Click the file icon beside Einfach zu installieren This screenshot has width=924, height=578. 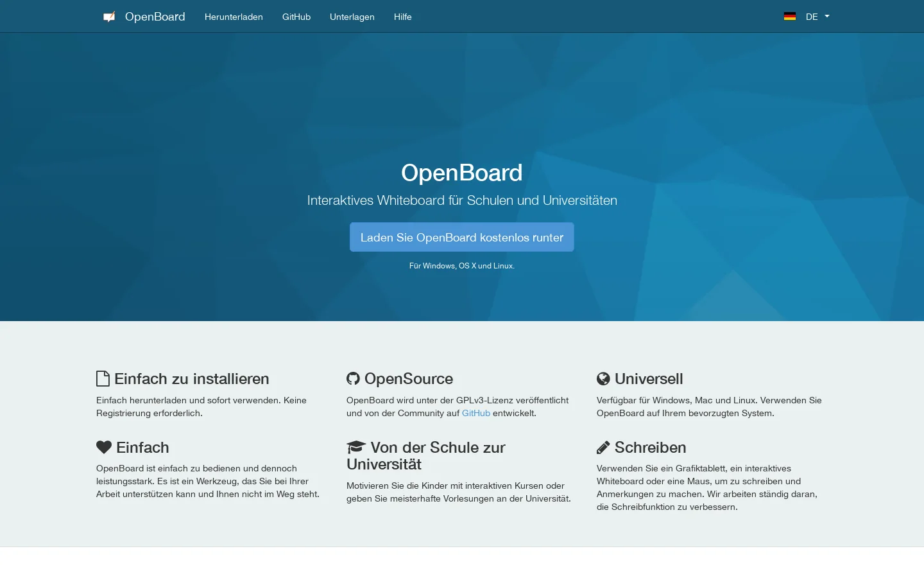coord(103,379)
